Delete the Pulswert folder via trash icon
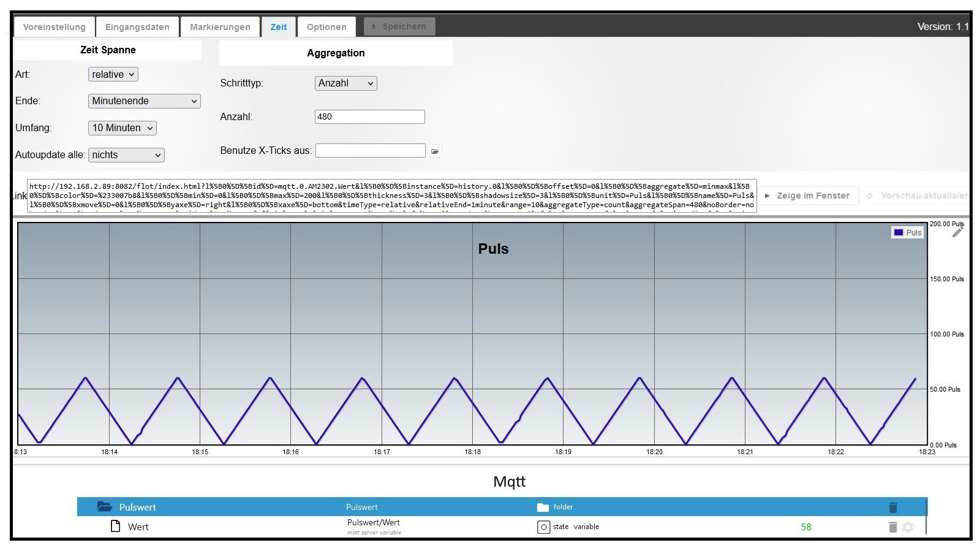This screenshot has width=980, height=548. pyautogui.click(x=893, y=507)
